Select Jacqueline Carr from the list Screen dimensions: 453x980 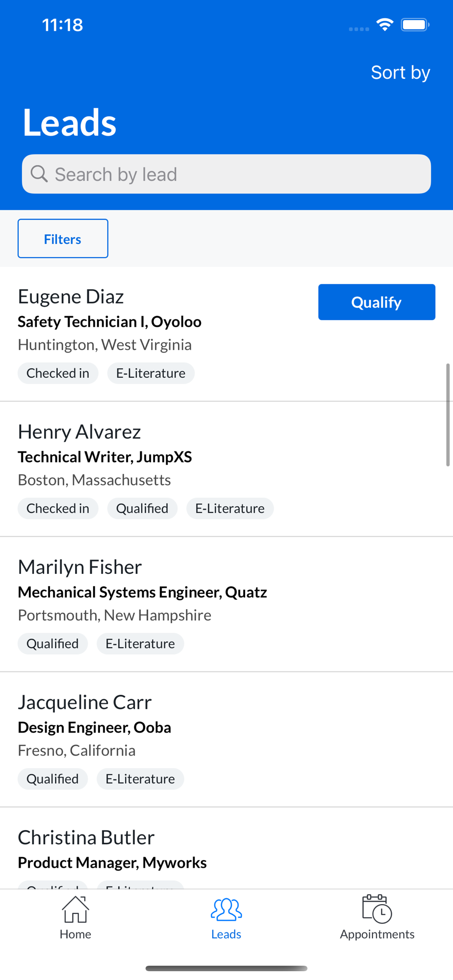click(85, 702)
